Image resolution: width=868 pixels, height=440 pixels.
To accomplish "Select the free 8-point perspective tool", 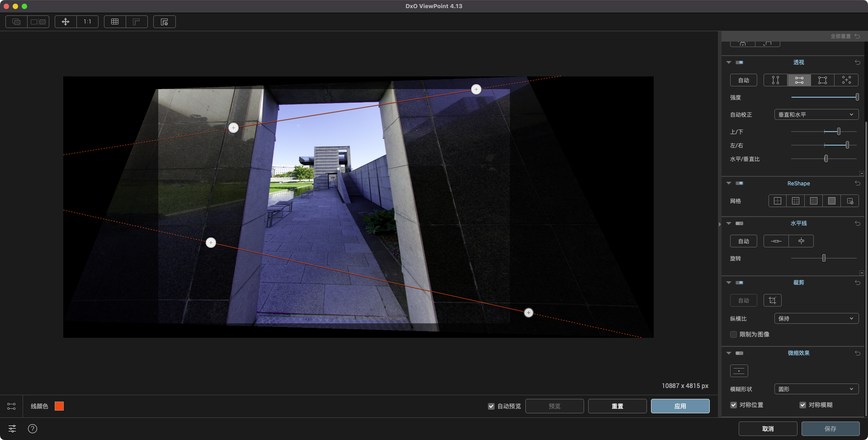I will tap(846, 80).
